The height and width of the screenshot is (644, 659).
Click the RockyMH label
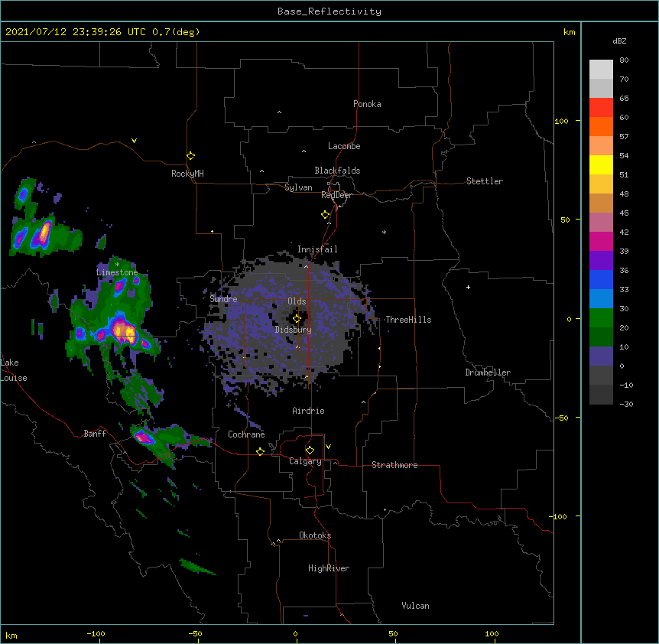[187, 174]
